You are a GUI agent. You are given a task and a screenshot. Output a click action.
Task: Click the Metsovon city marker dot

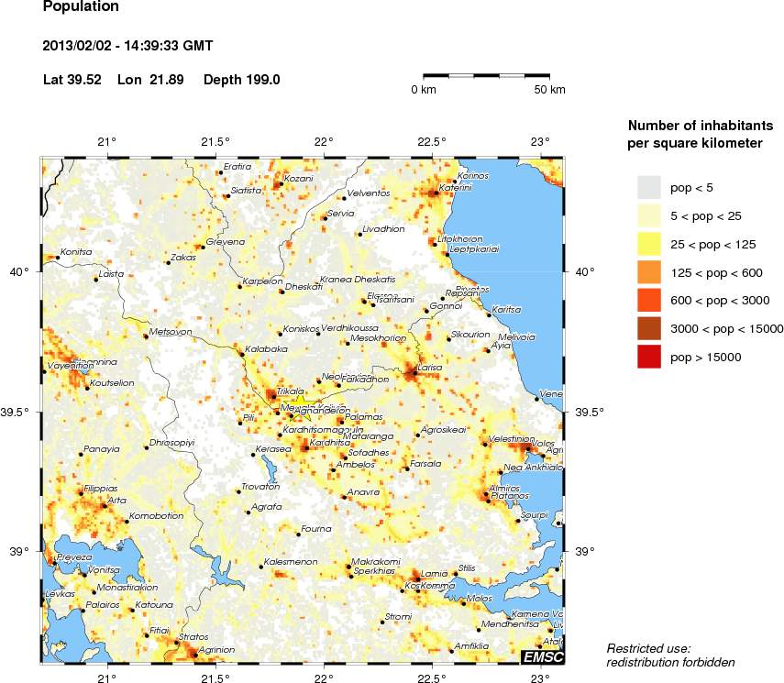click(145, 336)
